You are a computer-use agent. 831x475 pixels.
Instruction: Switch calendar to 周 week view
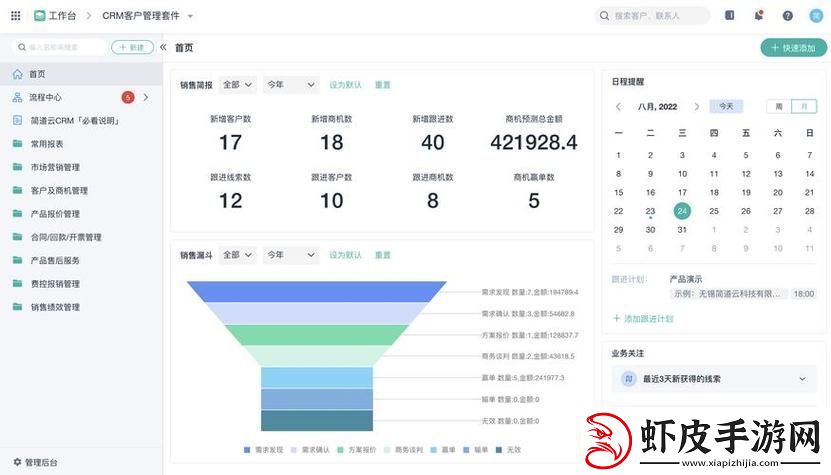click(x=779, y=107)
